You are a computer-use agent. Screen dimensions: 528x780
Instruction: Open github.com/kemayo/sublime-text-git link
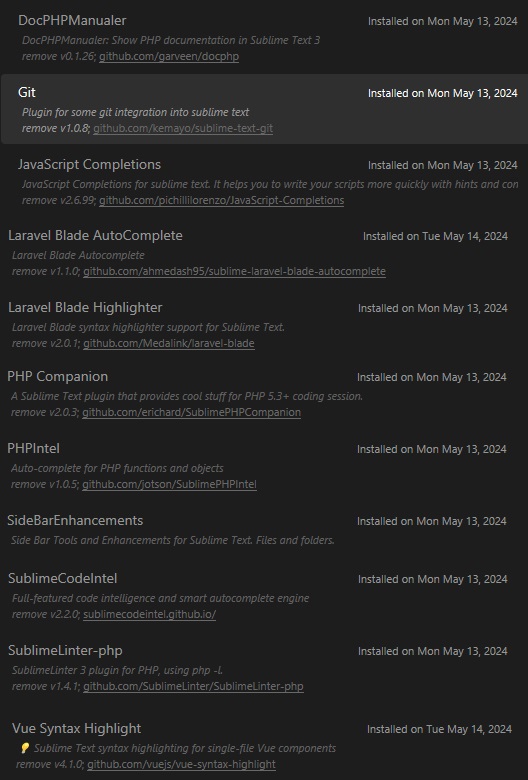(183, 128)
